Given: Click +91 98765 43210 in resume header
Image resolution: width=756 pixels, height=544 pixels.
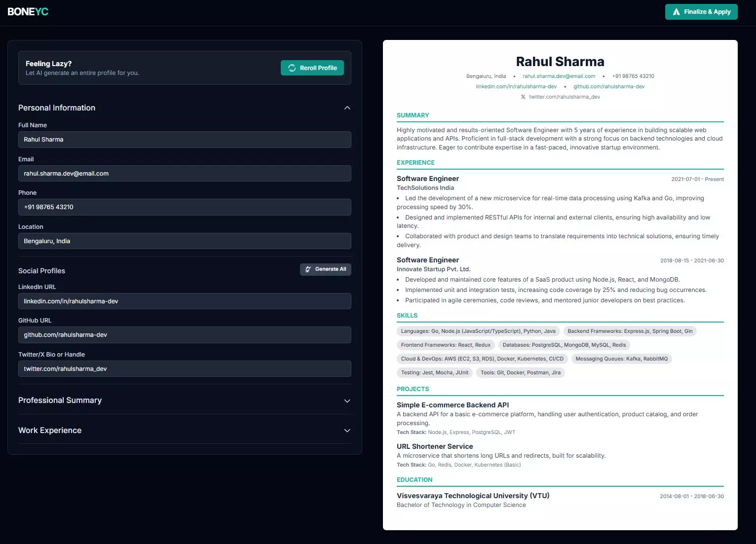Looking at the screenshot, I should (x=633, y=76).
